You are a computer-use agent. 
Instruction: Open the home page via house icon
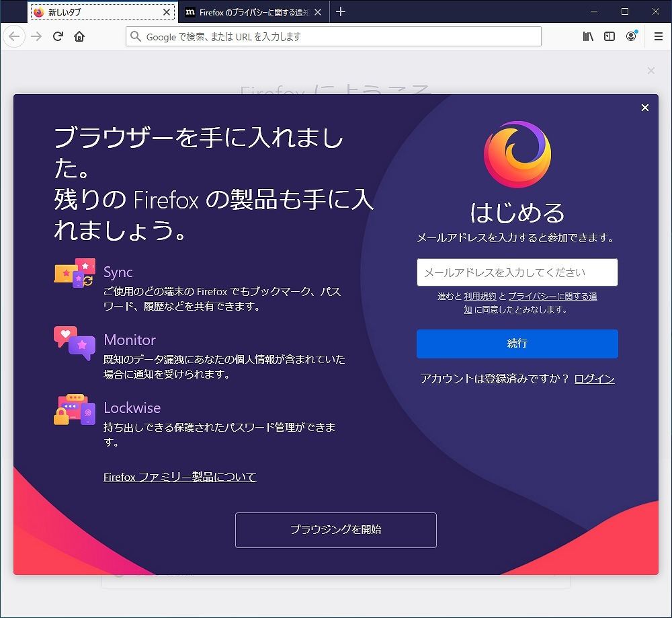79,36
